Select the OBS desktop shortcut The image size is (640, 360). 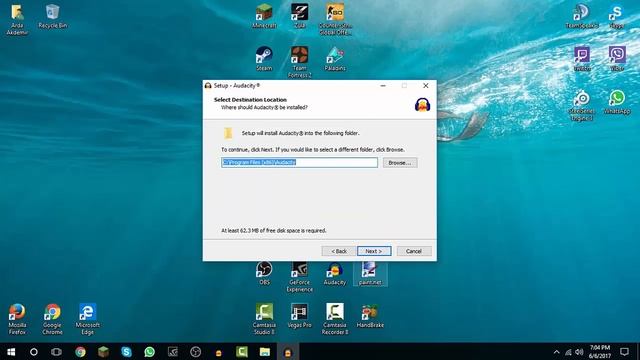(264, 273)
